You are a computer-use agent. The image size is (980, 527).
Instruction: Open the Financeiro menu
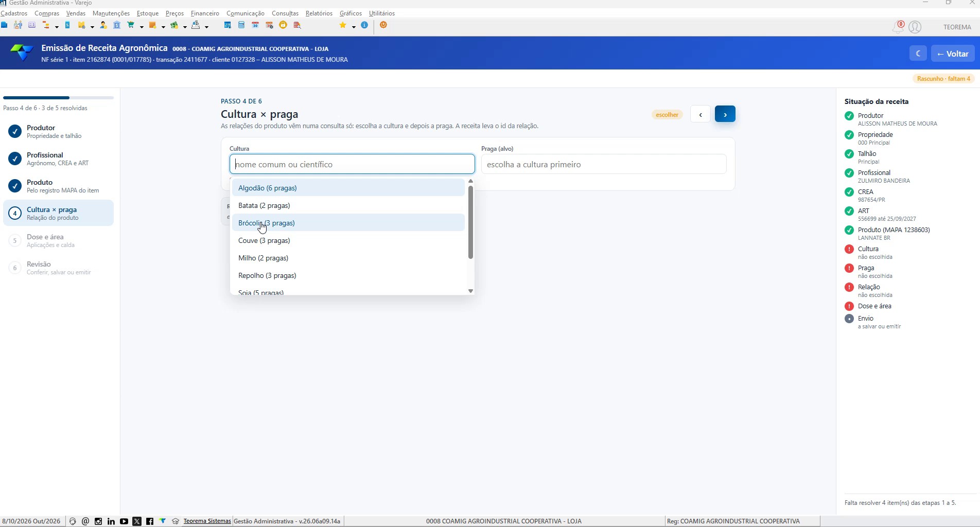click(x=205, y=13)
